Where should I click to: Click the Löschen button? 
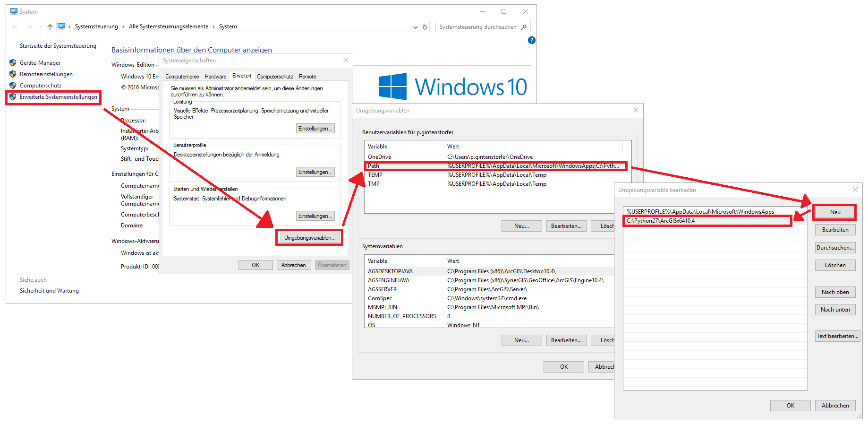[x=835, y=265]
